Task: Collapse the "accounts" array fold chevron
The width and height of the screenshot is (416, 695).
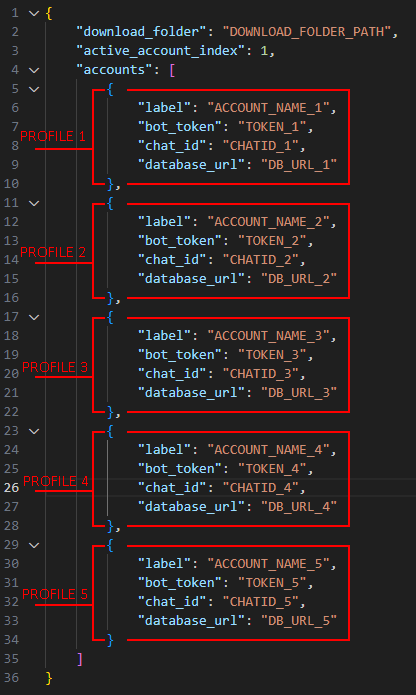Action: (x=34, y=70)
